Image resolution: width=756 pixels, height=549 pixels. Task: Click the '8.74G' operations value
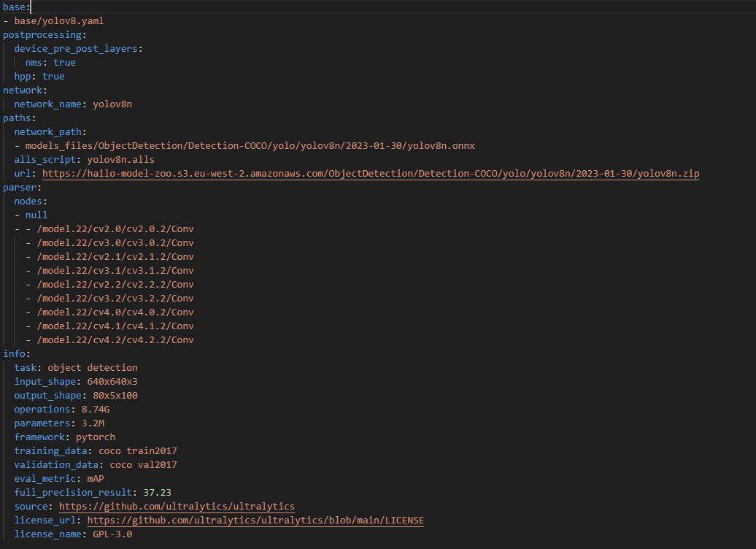(x=95, y=410)
